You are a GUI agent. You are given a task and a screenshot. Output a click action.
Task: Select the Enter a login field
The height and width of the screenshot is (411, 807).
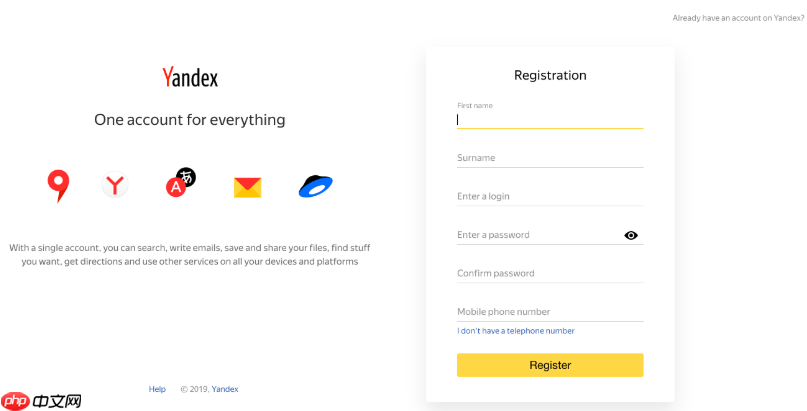(x=549, y=196)
